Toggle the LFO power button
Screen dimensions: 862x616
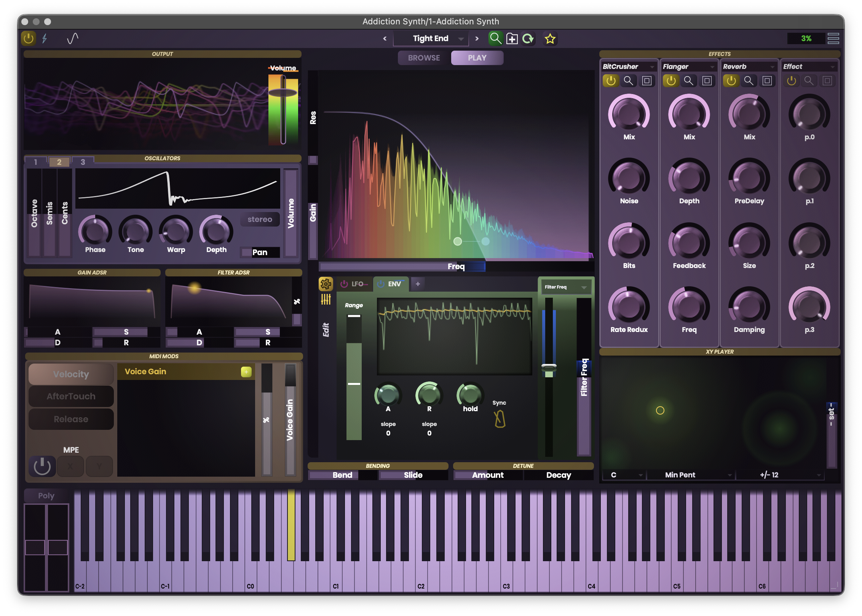(x=344, y=283)
